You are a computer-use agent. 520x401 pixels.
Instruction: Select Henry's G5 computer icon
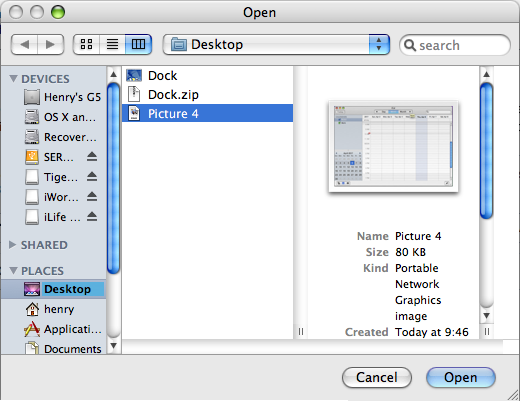[32, 97]
